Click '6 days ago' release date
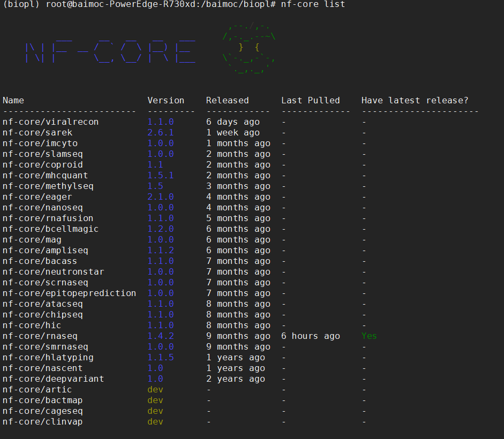The image size is (504, 439). coord(232,122)
